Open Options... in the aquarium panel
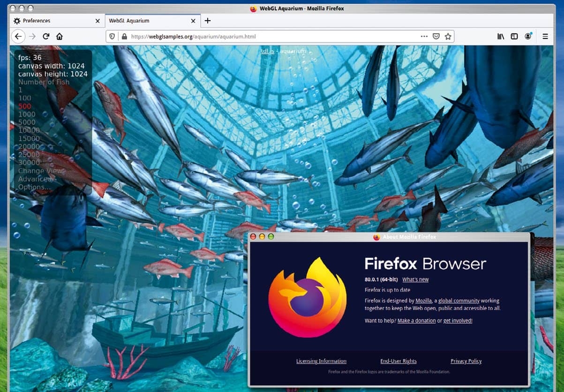 point(34,187)
